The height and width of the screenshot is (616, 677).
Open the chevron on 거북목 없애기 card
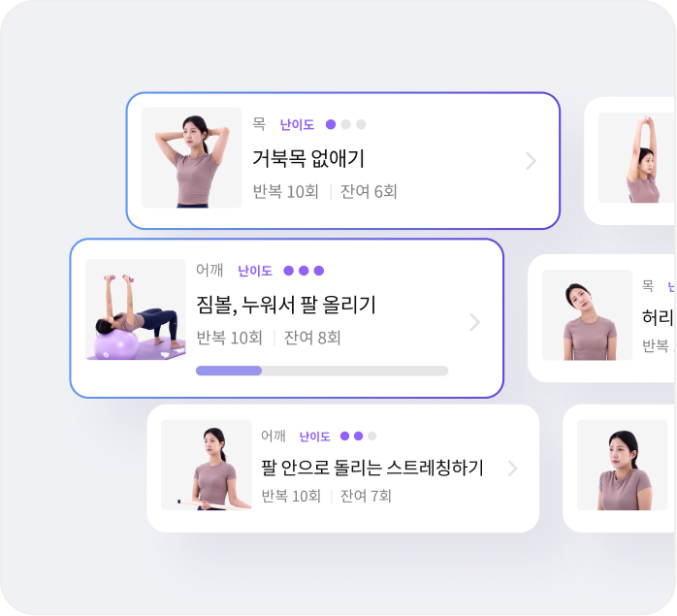[532, 161]
